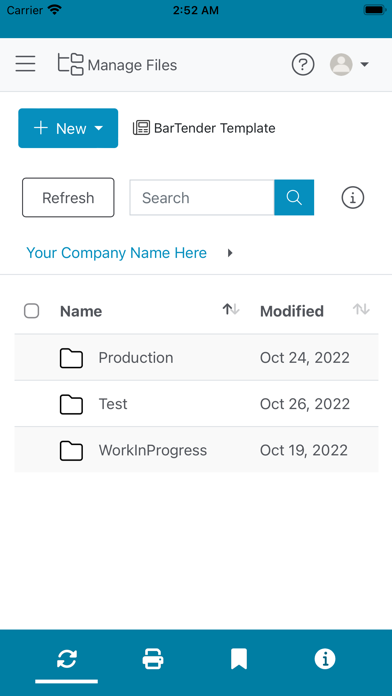This screenshot has width=392, height=696.
Task: Open the printer tab in bottom bar
Action: point(153,659)
